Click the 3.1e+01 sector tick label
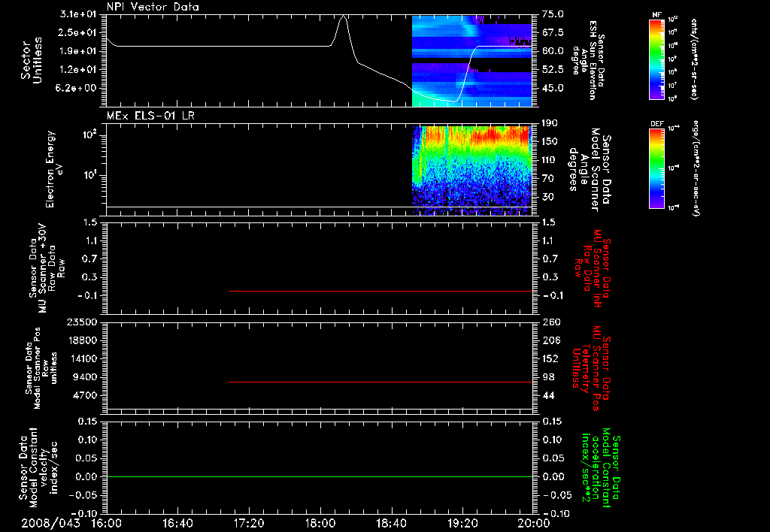The height and width of the screenshot is (532, 770). [77, 14]
